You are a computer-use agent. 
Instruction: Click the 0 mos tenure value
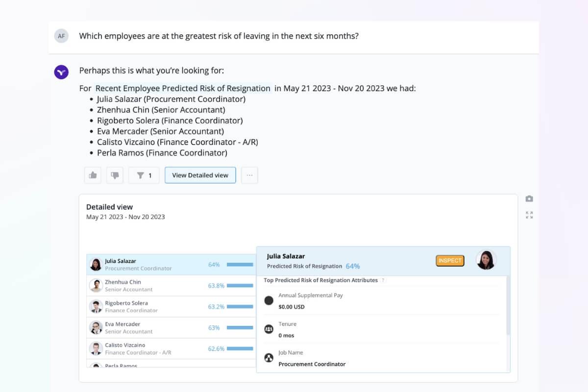pos(286,336)
